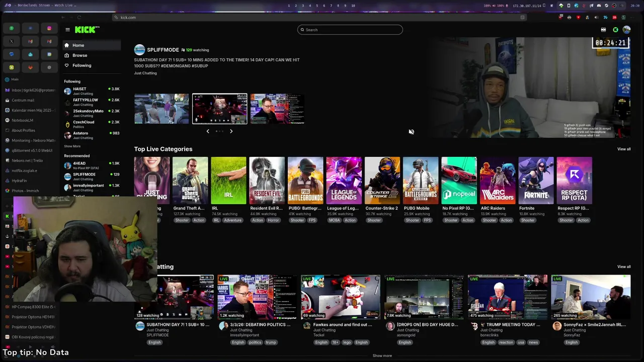Open browser toolbar overflow ellipsis menu
This screenshot has width=644, height=362.
tap(632, 17)
